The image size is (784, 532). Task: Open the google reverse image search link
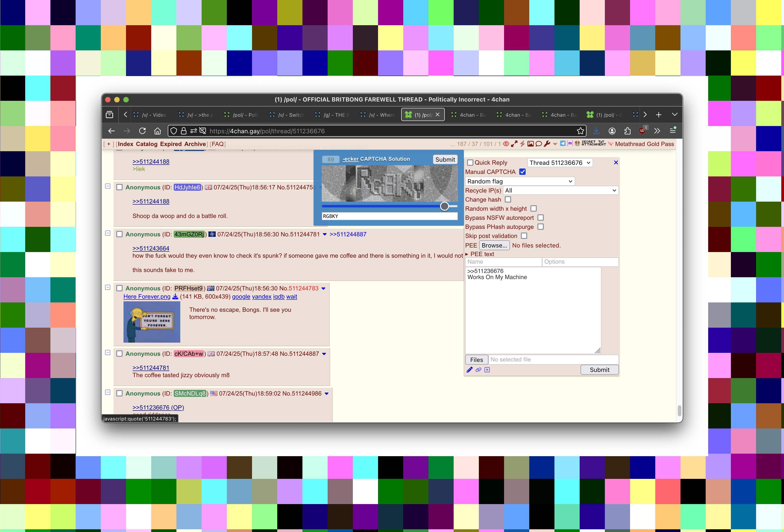(241, 297)
